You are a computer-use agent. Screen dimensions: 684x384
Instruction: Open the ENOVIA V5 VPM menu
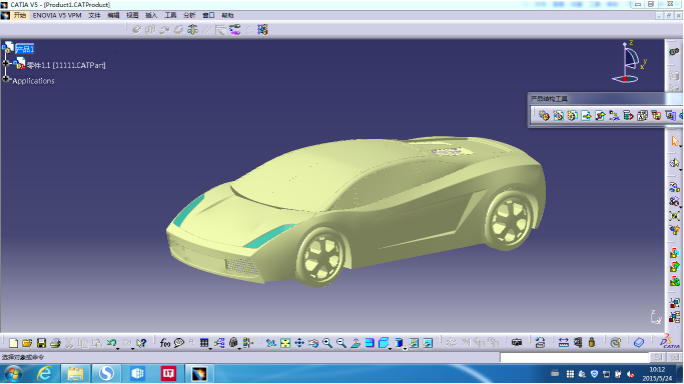tap(57, 15)
